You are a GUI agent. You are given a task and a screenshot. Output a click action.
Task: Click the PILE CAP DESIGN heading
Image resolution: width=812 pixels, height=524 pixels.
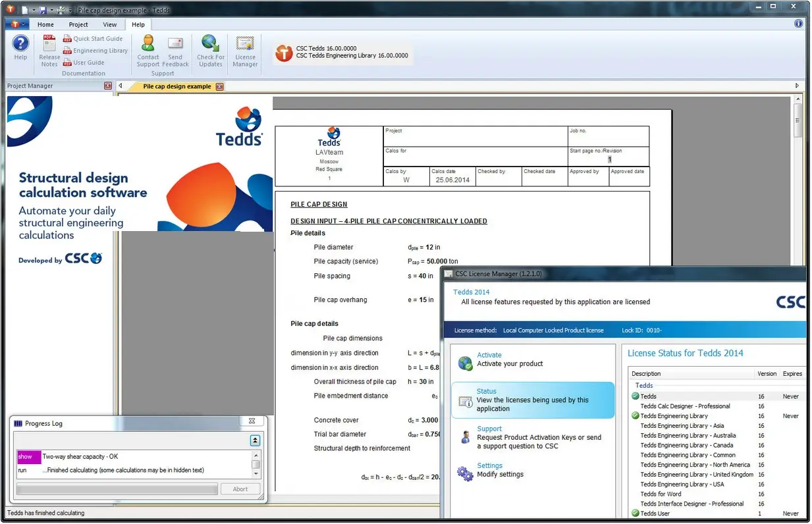(319, 205)
